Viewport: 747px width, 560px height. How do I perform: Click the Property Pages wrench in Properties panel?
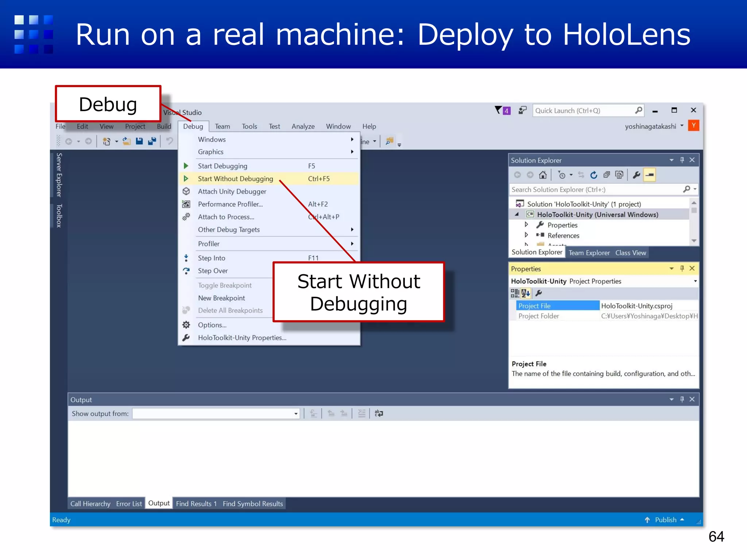(x=538, y=293)
